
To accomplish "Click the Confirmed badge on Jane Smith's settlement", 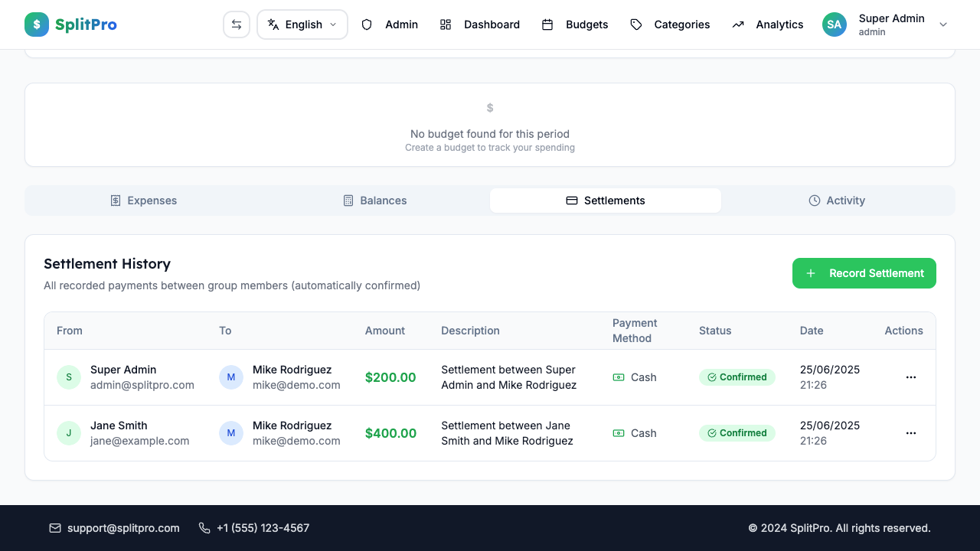I will (737, 433).
